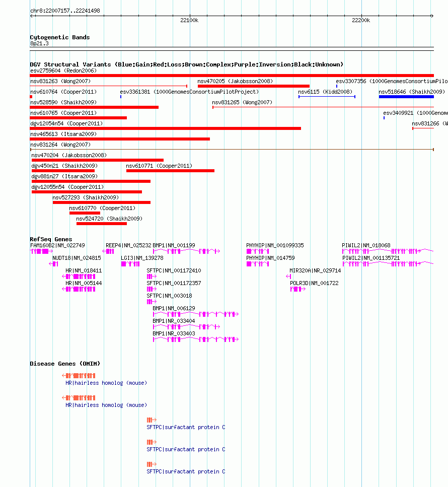The width and height of the screenshot is (448, 487).
Task: Click the second OMIM SFTPC gene glyph
Action: 152,442
